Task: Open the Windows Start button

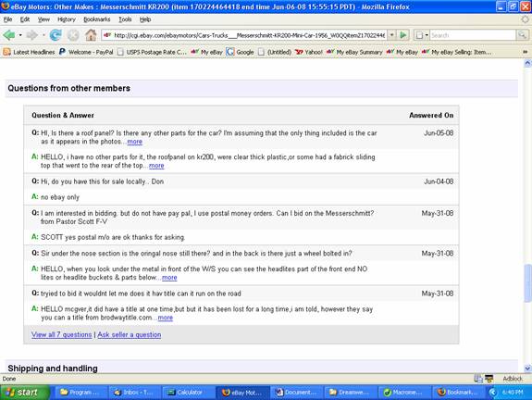Action: (x=25, y=393)
